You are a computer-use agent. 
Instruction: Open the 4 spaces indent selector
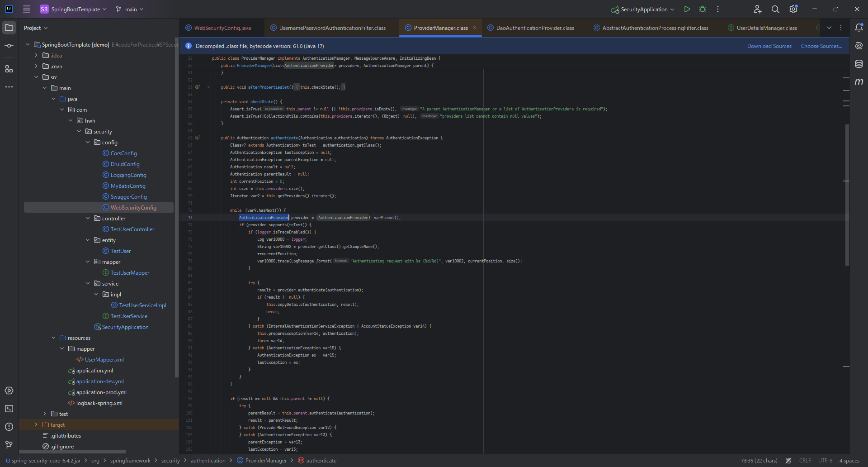849,461
